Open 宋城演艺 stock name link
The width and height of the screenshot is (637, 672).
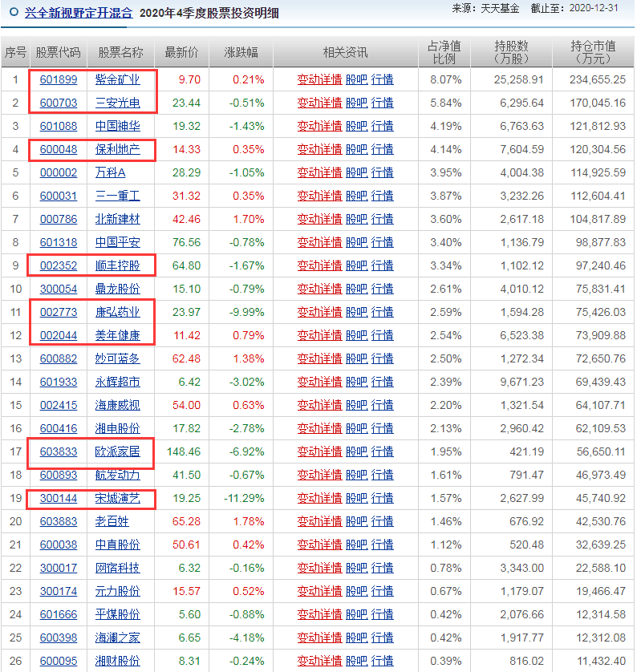pos(117,498)
